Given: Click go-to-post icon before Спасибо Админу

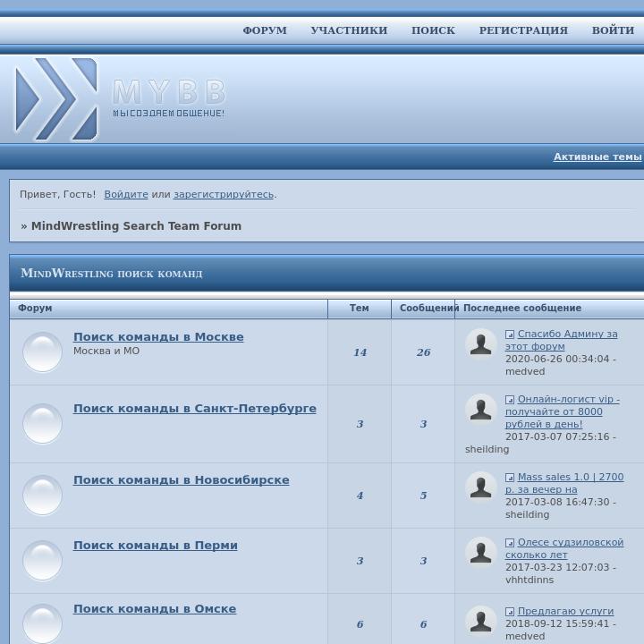Looking at the screenshot, I should pyautogui.click(x=510, y=335).
